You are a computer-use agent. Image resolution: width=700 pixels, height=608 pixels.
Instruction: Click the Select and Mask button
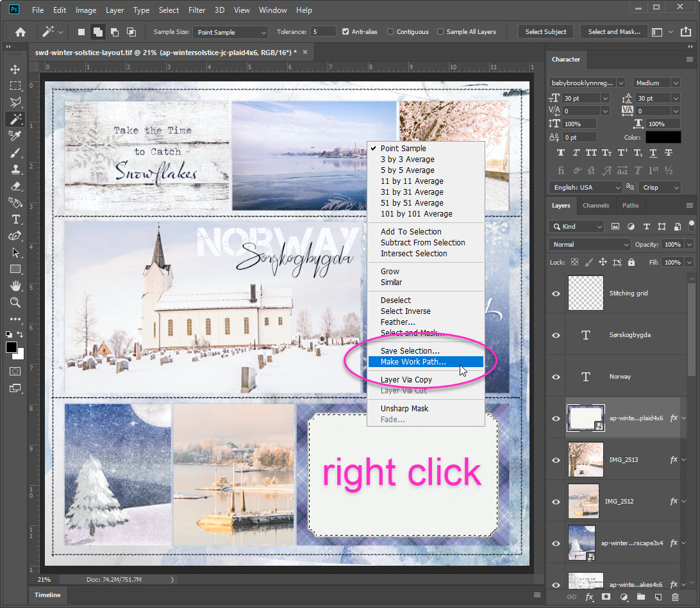(x=614, y=31)
